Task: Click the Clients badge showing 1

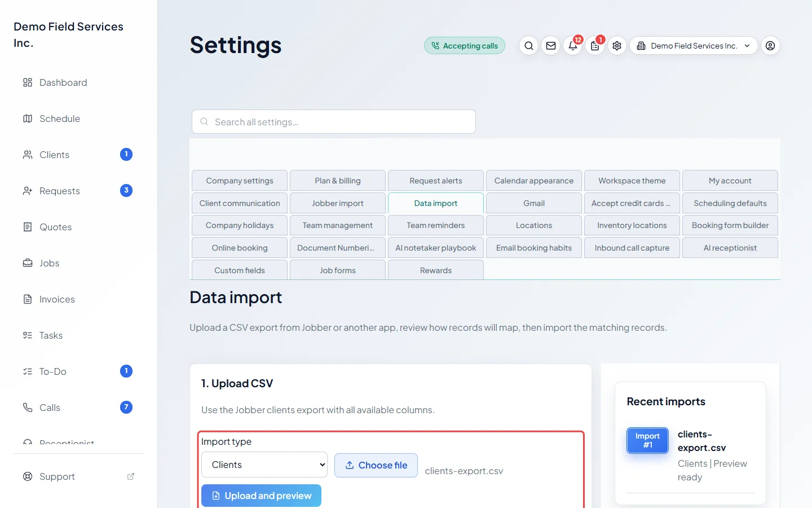Action: tap(126, 154)
